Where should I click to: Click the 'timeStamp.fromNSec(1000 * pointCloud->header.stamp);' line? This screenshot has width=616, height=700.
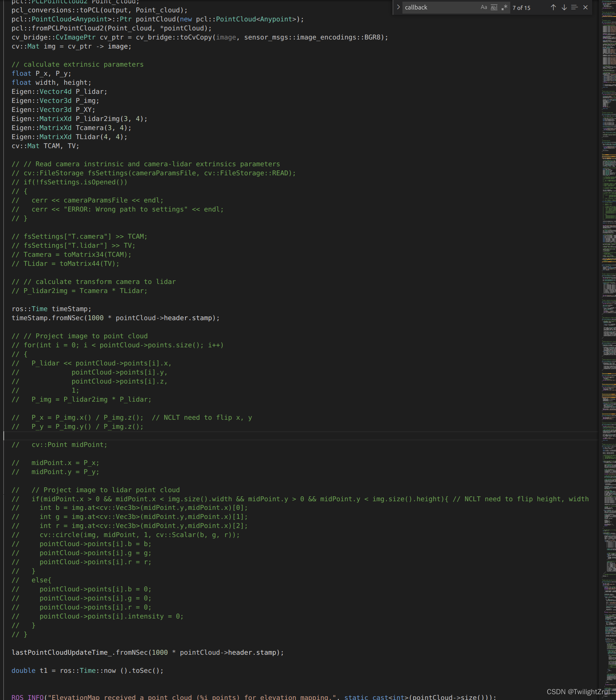(x=116, y=318)
